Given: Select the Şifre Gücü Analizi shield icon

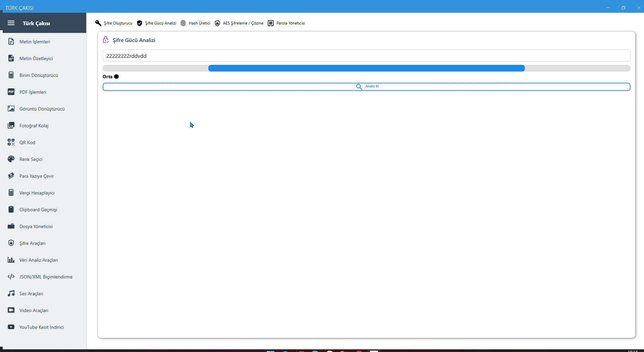Looking at the screenshot, I should [x=140, y=23].
